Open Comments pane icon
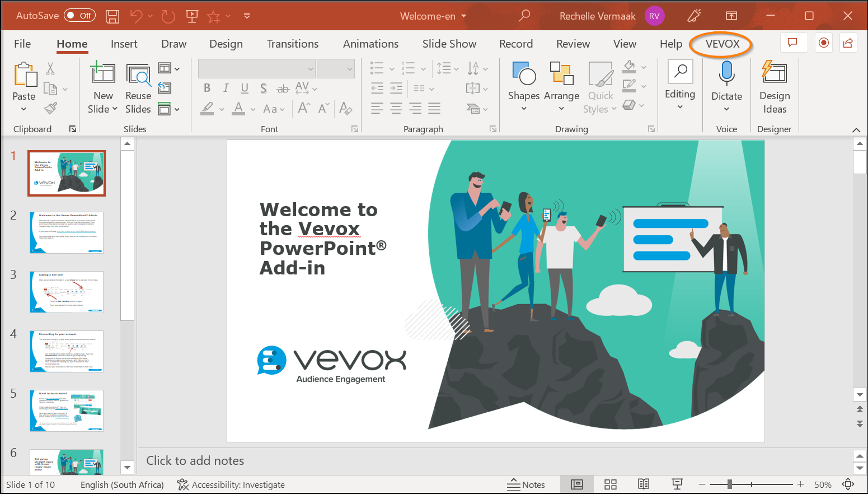Screen dimensions: 868x494 coord(793,43)
